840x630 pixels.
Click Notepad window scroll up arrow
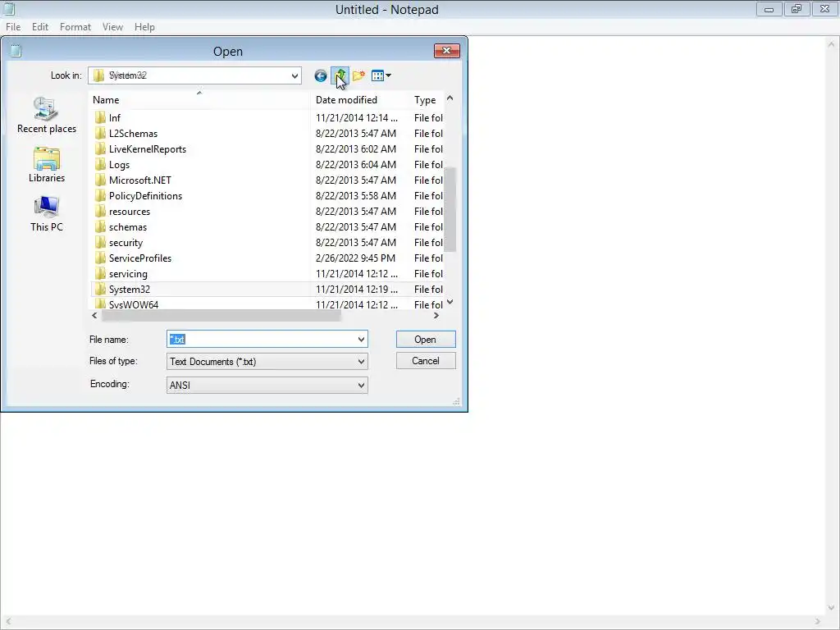point(832,44)
